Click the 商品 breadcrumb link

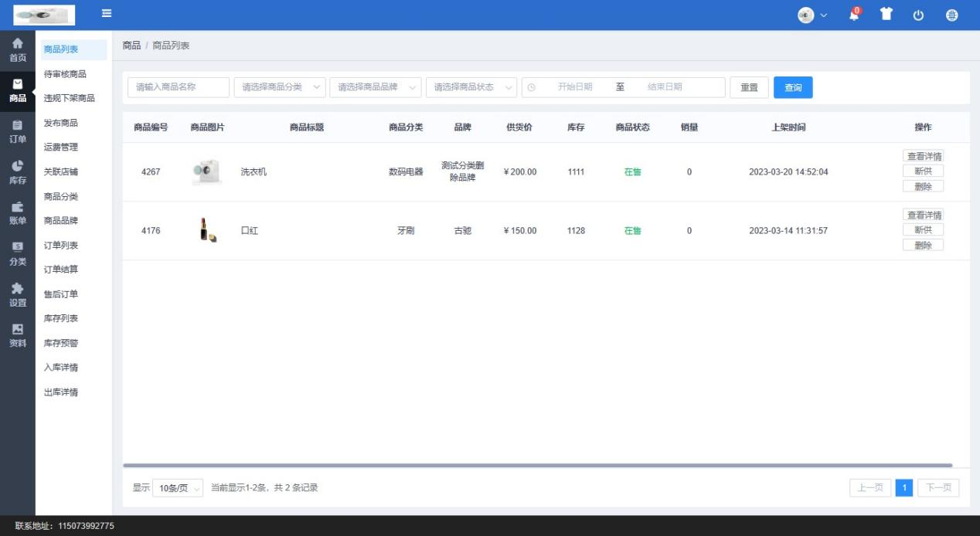tap(131, 46)
